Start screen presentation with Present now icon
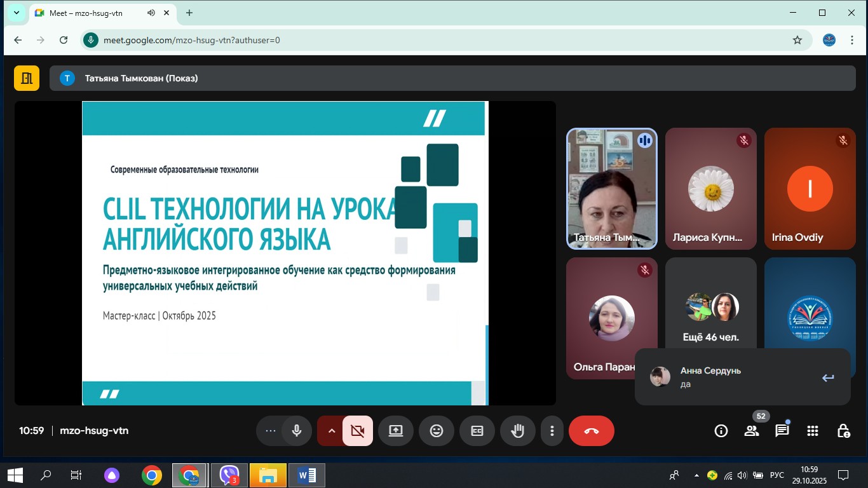This screenshot has width=868, height=488. (396, 431)
